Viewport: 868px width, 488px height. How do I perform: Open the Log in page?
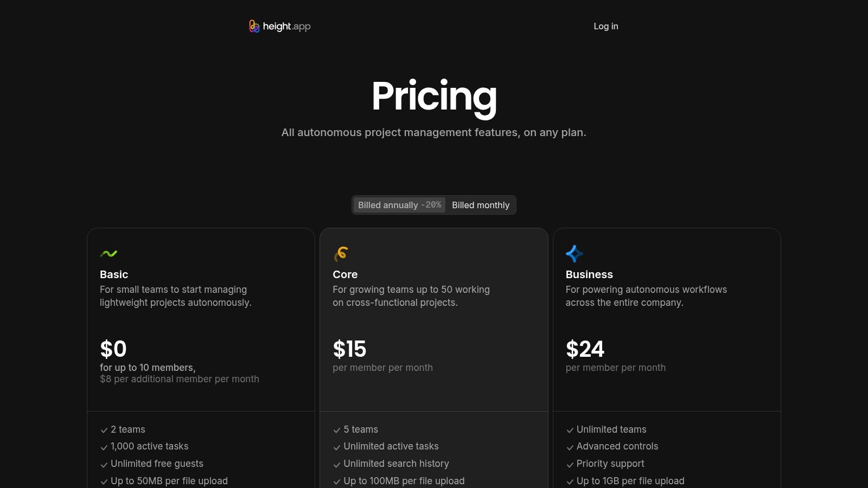(605, 26)
